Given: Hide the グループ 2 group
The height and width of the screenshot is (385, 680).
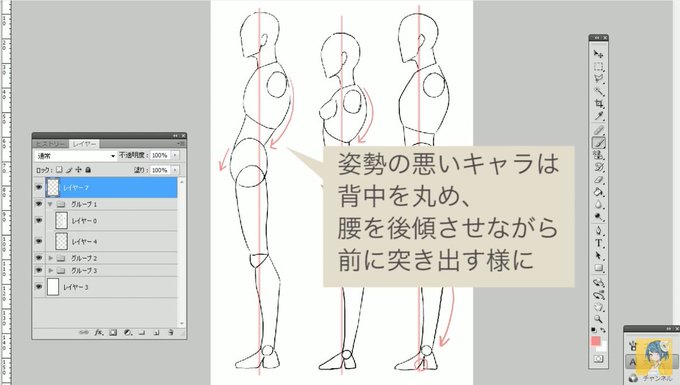Looking at the screenshot, I should coord(39,258).
